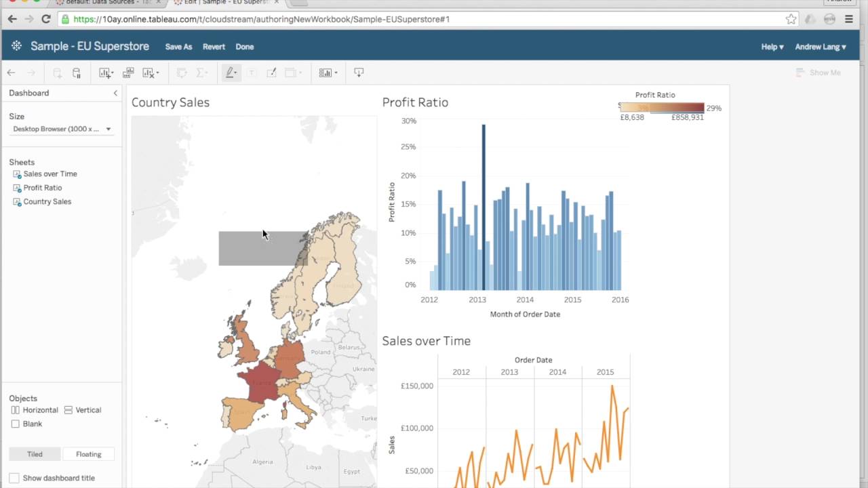Viewport: 868px width, 488px height.
Task: Click the Sample - EU Superstore workbook title
Action: click(x=90, y=46)
